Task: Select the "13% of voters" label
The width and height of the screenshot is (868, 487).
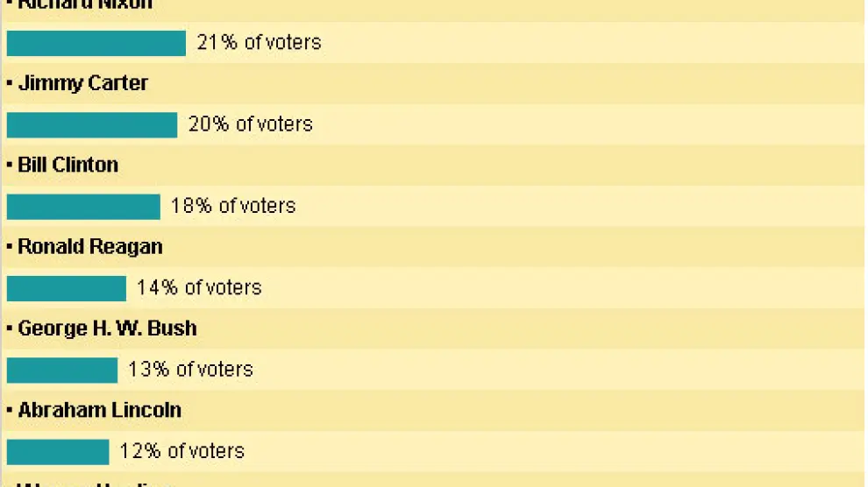Action: 190,370
